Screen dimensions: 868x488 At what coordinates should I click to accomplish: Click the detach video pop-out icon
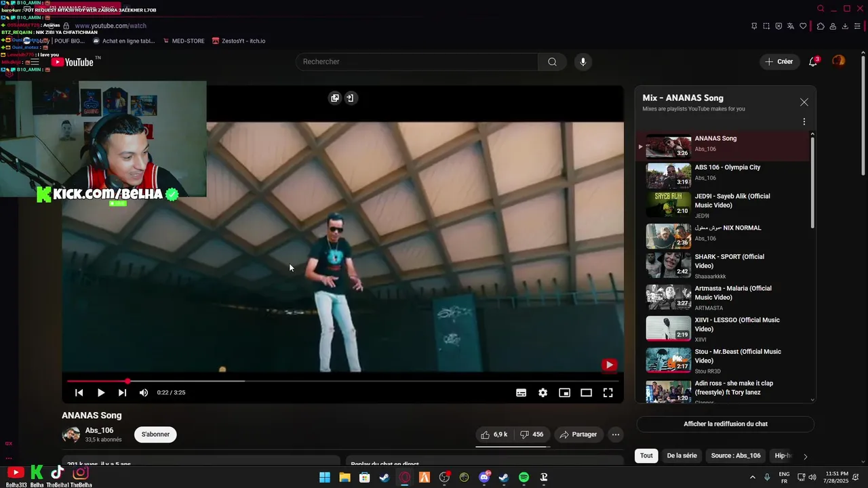click(335, 98)
